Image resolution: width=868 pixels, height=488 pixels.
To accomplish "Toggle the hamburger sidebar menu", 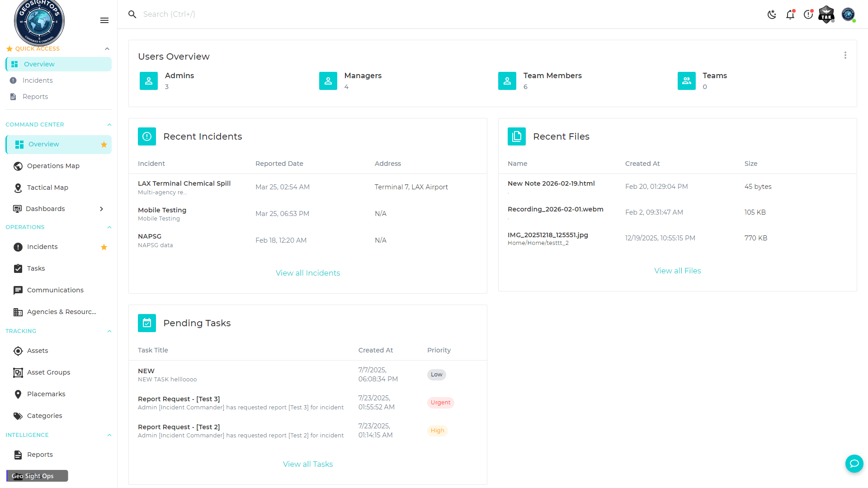I will coord(104,20).
